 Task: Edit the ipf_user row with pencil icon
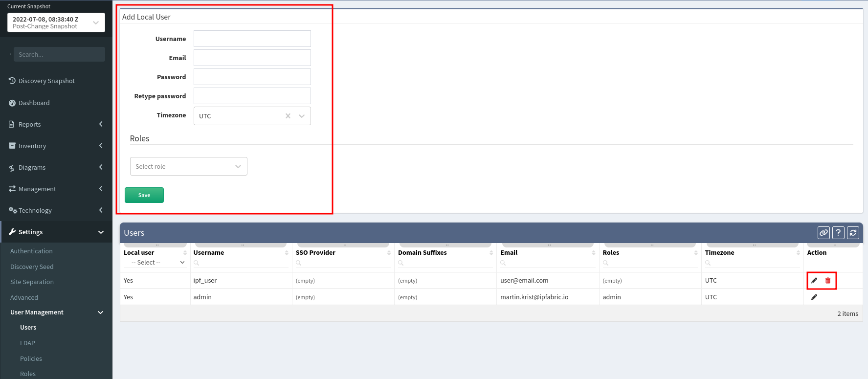point(814,281)
